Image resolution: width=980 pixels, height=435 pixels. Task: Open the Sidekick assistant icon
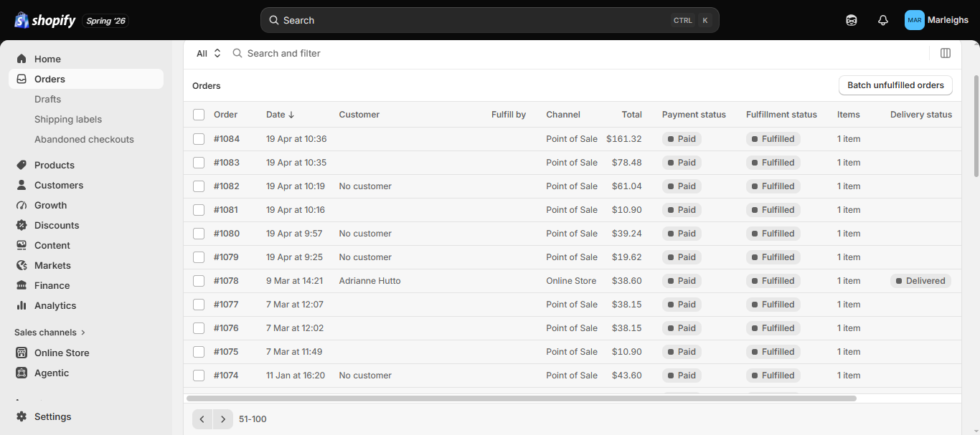[x=852, y=20]
